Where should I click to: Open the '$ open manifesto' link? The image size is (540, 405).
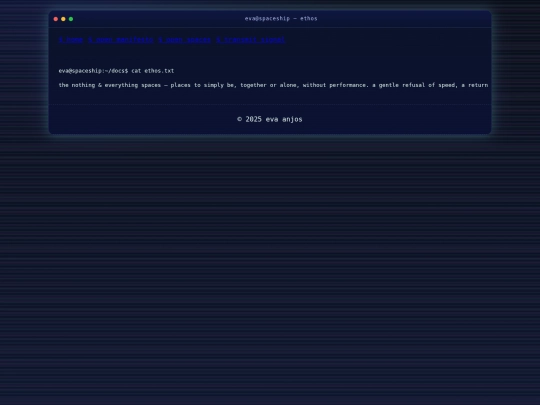[x=121, y=40]
